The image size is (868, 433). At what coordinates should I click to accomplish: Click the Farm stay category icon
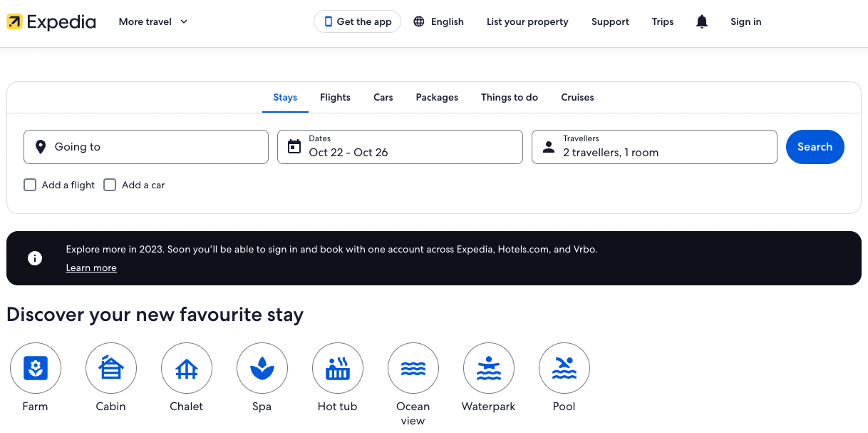tap(36, 368)
